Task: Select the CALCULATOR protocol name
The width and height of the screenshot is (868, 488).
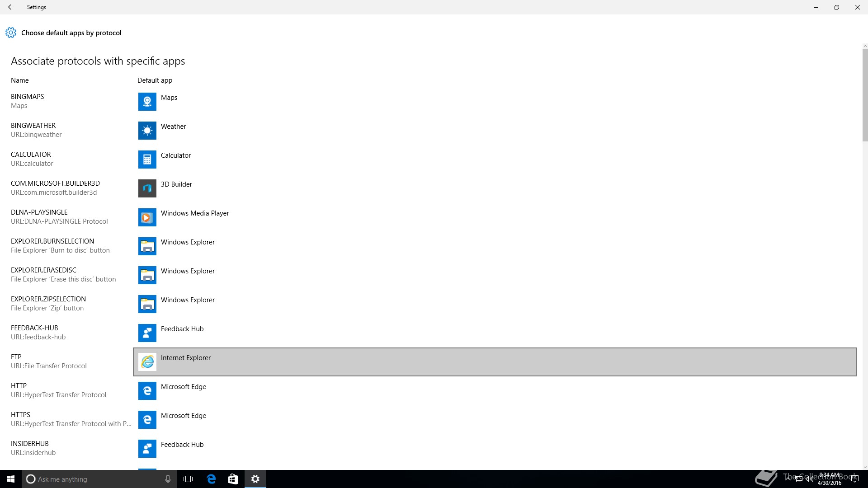Action: pyautogui.click(x=31, y=155)
